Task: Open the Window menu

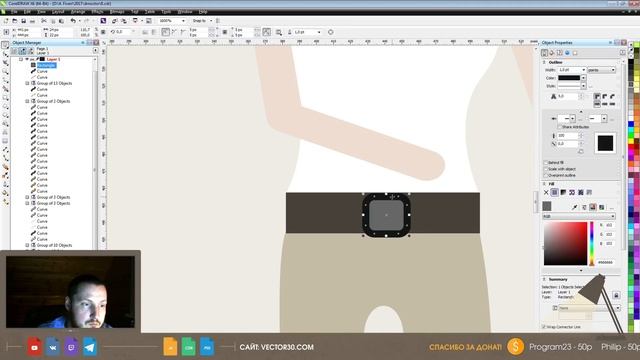Action: [x=185, y=12]
